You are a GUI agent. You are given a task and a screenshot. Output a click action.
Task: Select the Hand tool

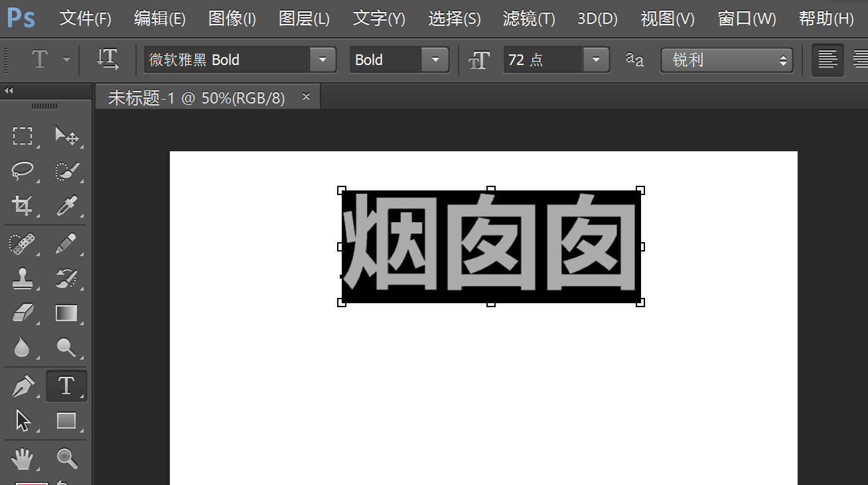(x=23, y=458)
